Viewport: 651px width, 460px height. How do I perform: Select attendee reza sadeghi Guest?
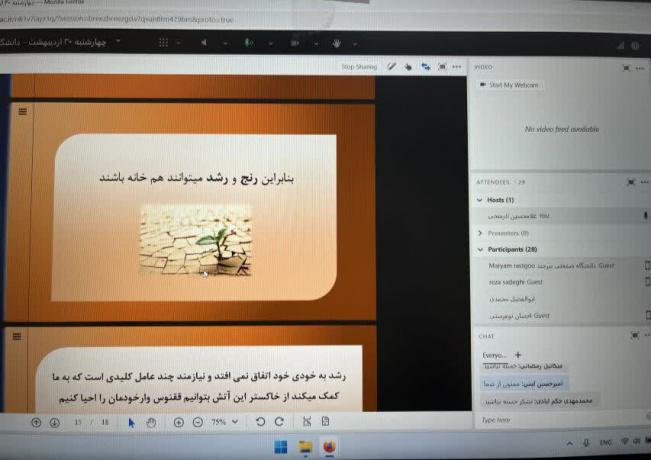pos(561,282)
